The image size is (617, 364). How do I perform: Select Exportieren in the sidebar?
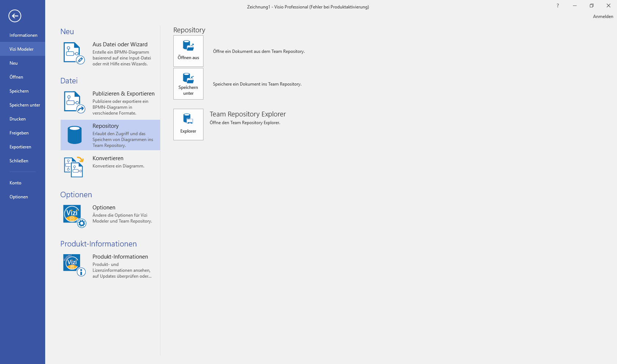23,147
